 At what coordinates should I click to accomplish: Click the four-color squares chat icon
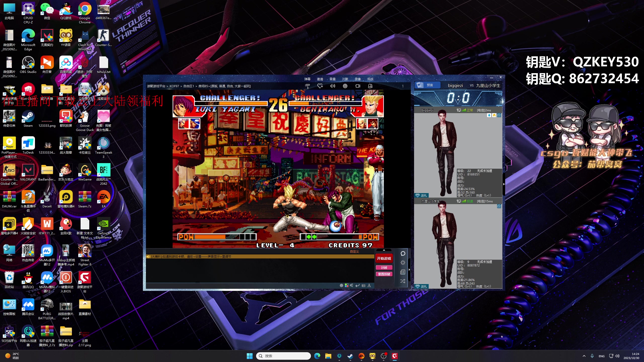click(347, 285)
